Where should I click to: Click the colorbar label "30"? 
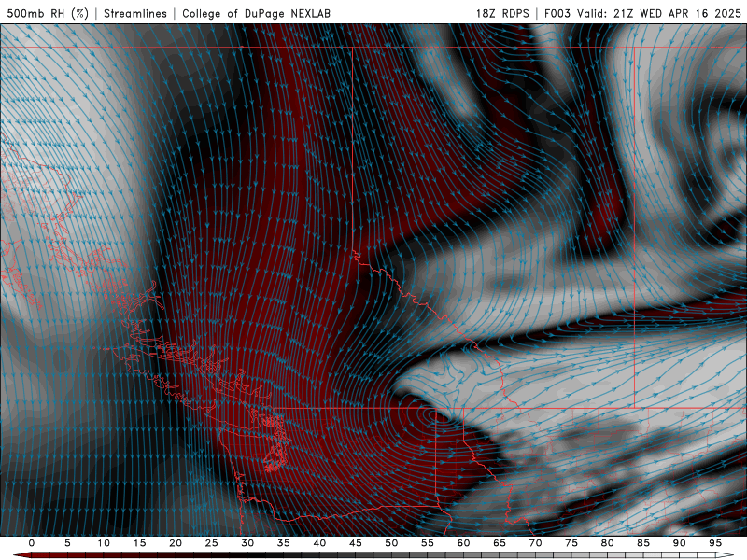point(247,543)
